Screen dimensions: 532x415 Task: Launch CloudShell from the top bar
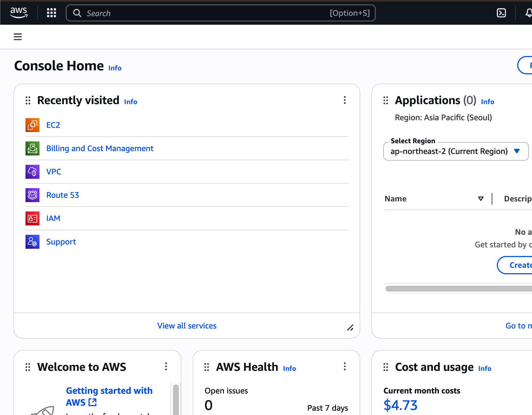pos(501,13)
